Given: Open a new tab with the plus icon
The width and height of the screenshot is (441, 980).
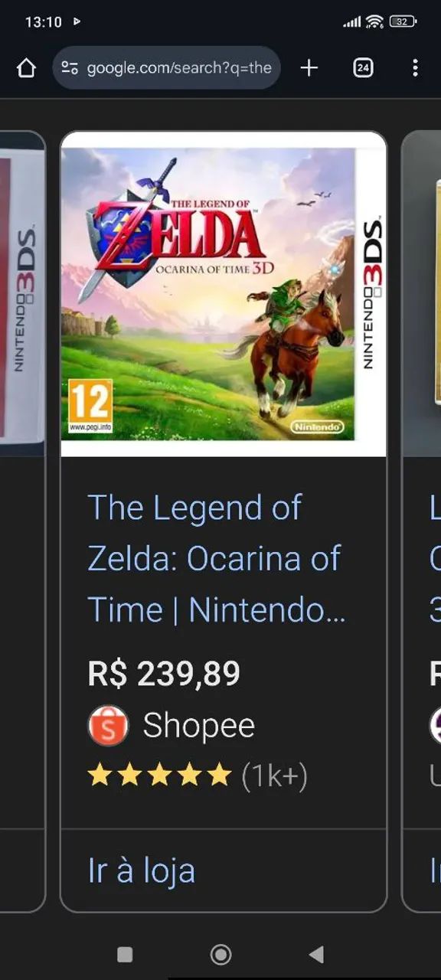Looking at the screenshot, I should (308, 67).
